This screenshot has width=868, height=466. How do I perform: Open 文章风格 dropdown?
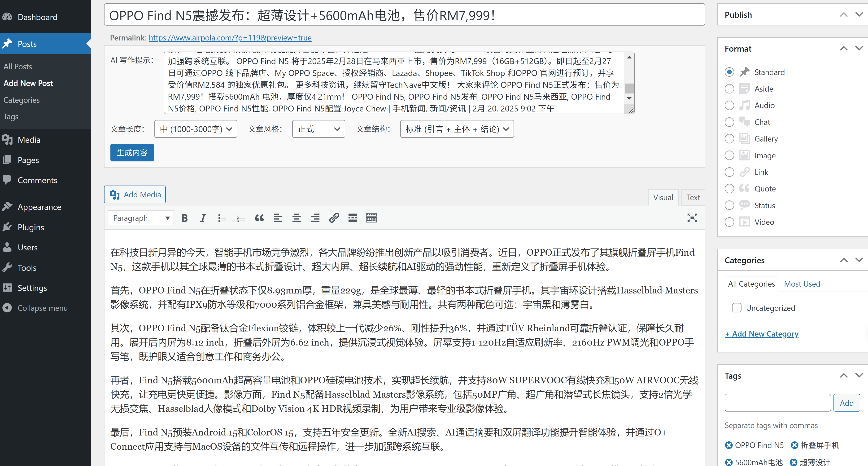coord(318,129)
